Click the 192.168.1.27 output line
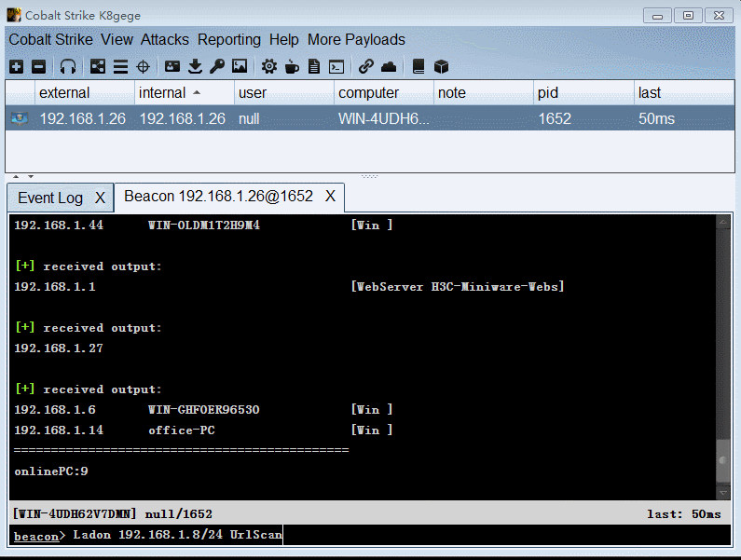 (59, 348)
